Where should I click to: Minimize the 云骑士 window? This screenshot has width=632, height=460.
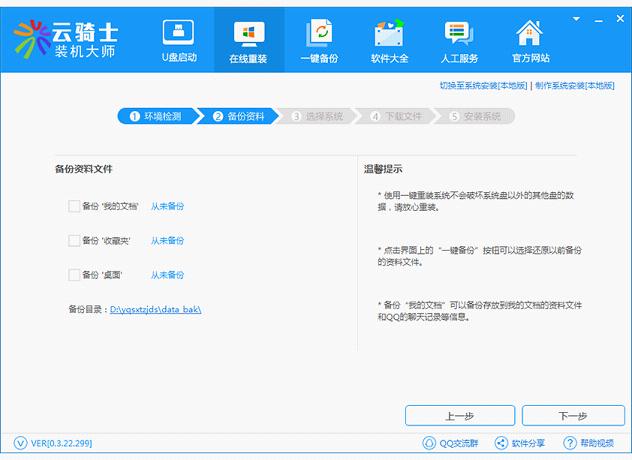pos(599,21)
